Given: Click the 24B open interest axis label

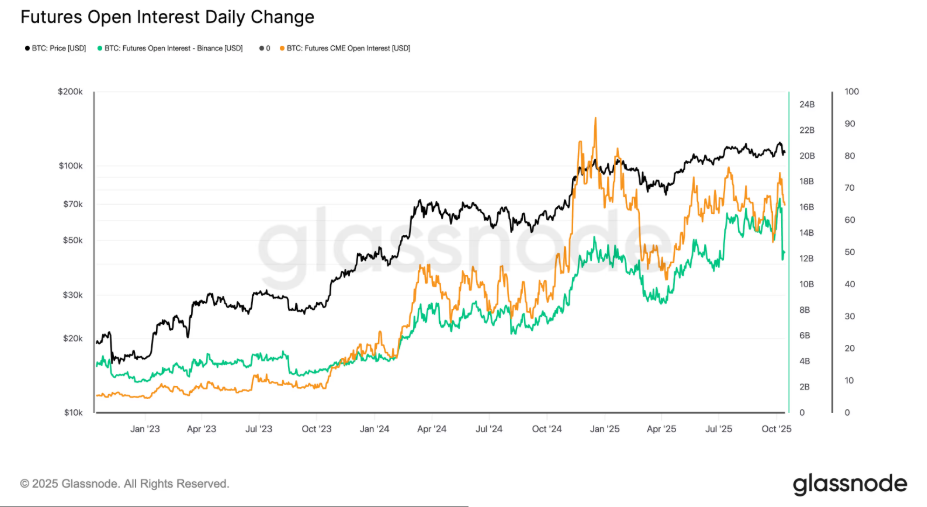Looking at the screenshot, I should click(806, 104).
